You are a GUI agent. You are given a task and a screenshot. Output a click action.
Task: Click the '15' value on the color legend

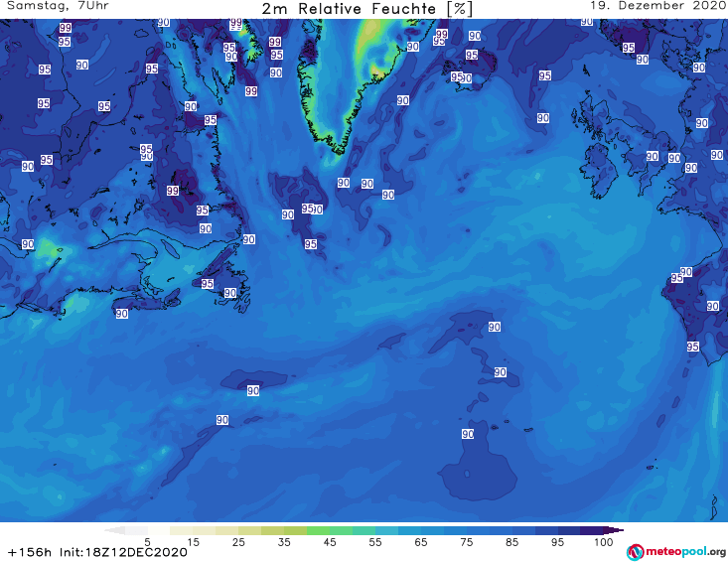(x=193, y=542)
